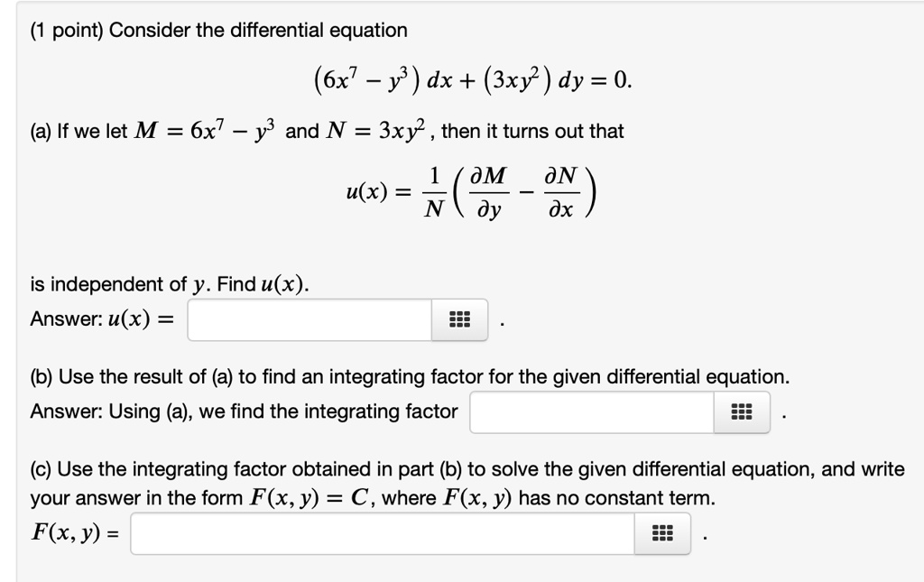Click the "F(x, y) =" label before the last field
Screen dimensions: 924x582
point(75,532)
